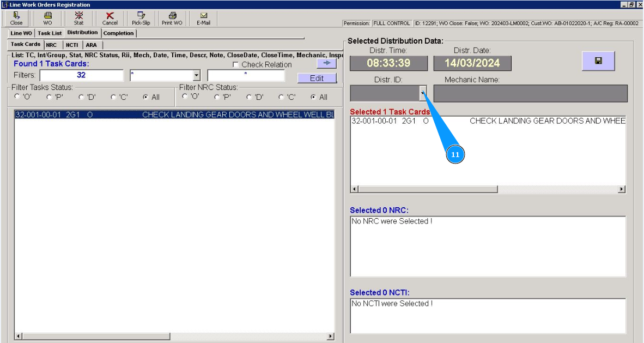The image size is (644, 343).
Task: Click the Edit button
Action: 317,78
